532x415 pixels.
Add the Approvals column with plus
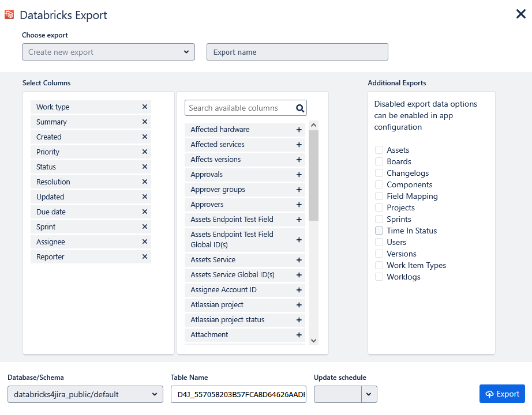(x=299, y=175)
